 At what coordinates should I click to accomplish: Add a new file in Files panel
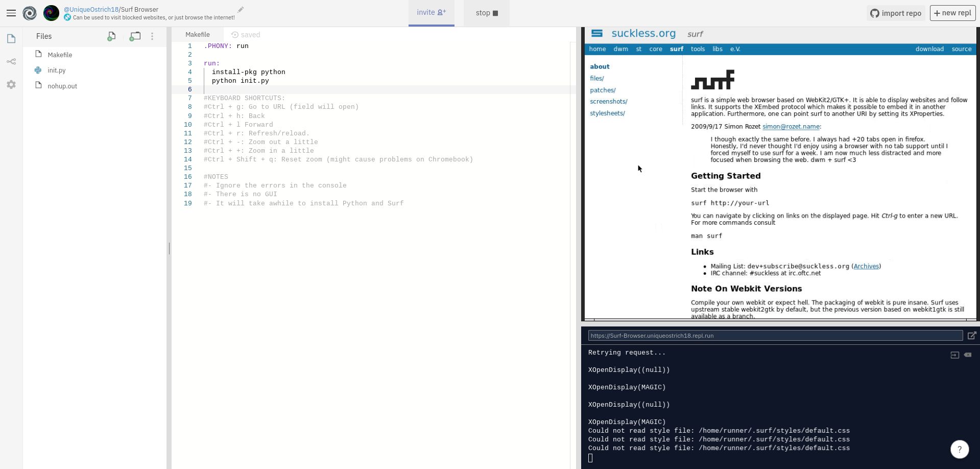point(111,36)
